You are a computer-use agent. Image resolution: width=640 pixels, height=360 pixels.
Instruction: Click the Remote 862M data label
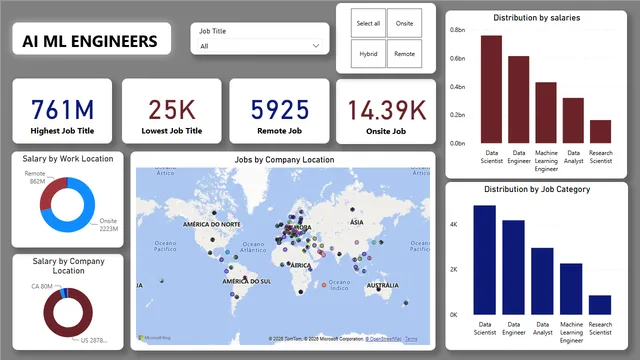[35, 177]
